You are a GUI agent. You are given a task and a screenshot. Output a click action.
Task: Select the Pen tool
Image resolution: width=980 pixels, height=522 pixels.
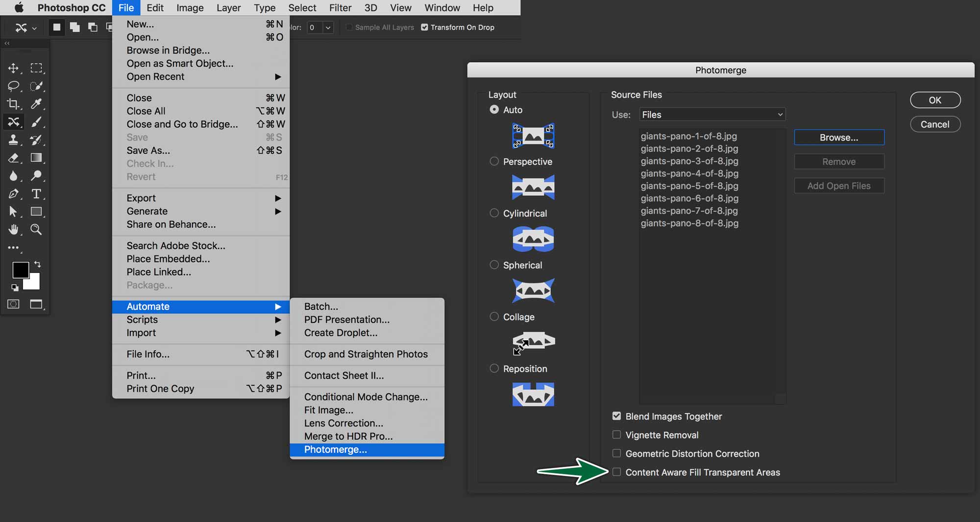[x=13, y=194]
